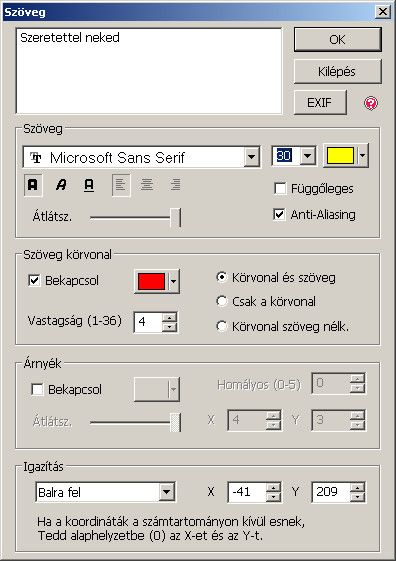Center-align the text
The height and width of the screenshot is (561, 396).
[147, 185]
